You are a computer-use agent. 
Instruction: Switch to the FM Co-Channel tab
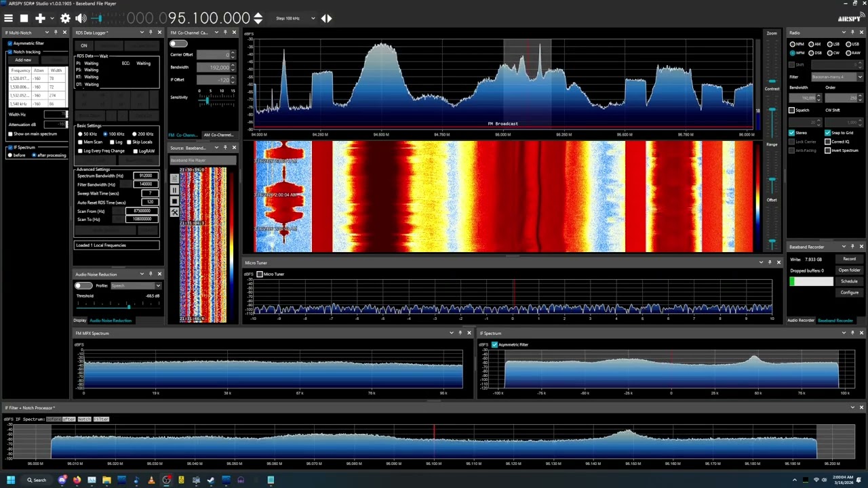(183, 135)
